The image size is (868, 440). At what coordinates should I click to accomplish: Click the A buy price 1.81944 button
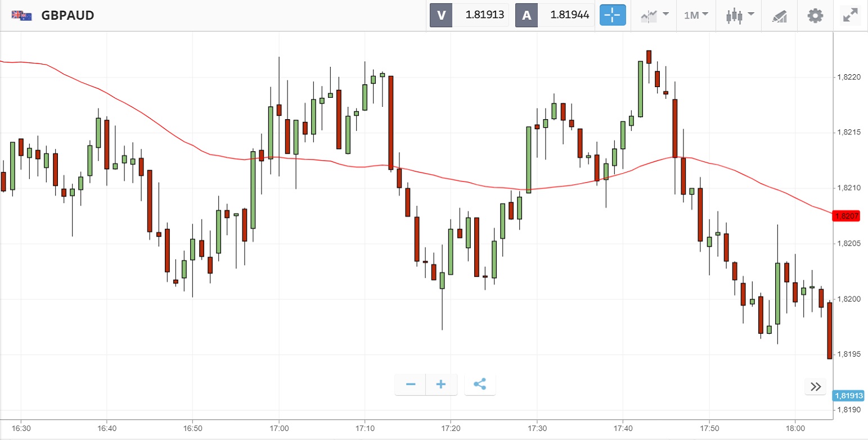pos(555,15)
